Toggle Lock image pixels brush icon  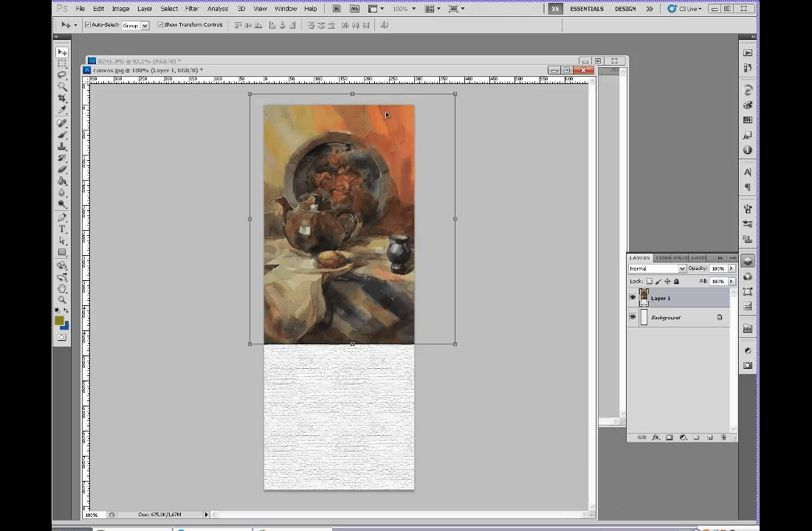[658, 282]
